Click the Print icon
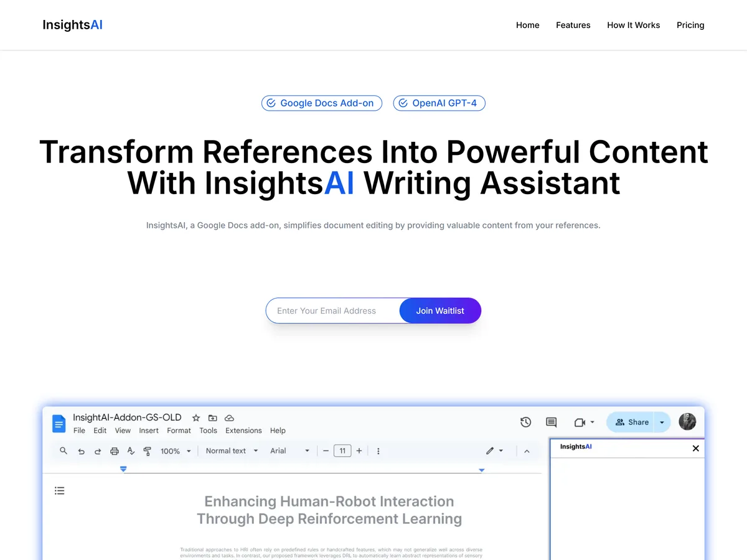Image resolution: width=747 pixels, height=560 pixels. (114, 451)
